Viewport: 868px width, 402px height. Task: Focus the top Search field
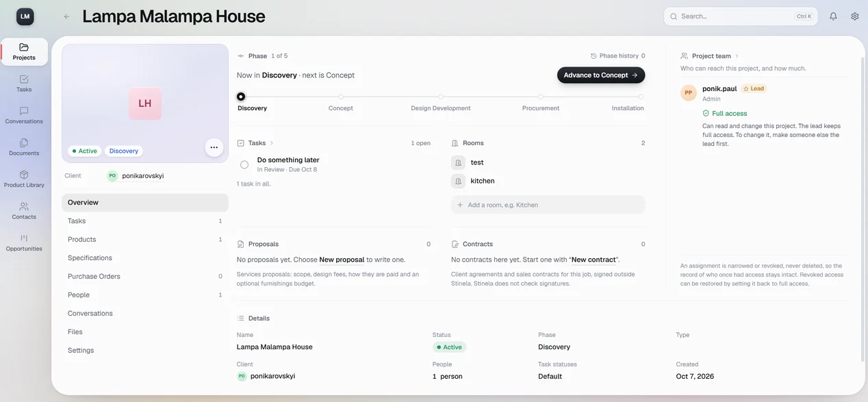click(x=741, y=16)
